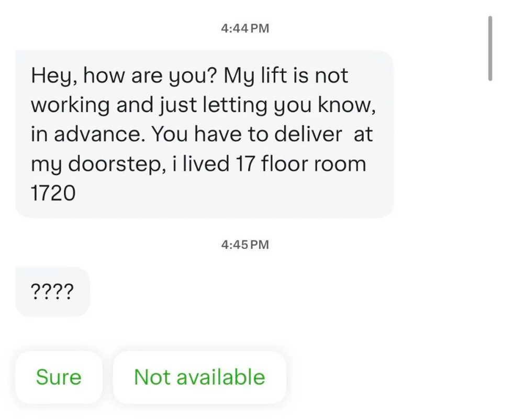Select the "????" message bubble
Image resolution: width=513 pixels, height=420 pixels.
pos(52,291)
